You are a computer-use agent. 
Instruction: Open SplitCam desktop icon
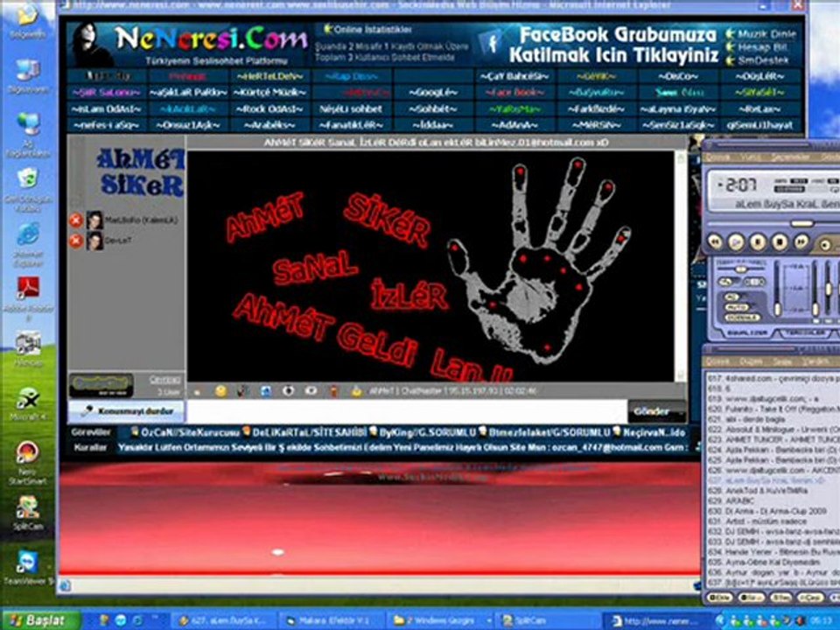(27, 513)
